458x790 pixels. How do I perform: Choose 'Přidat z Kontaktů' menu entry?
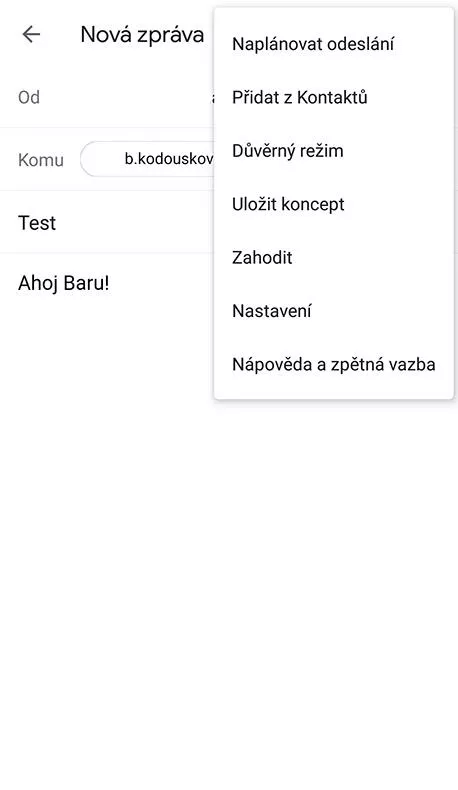(299, 97)
